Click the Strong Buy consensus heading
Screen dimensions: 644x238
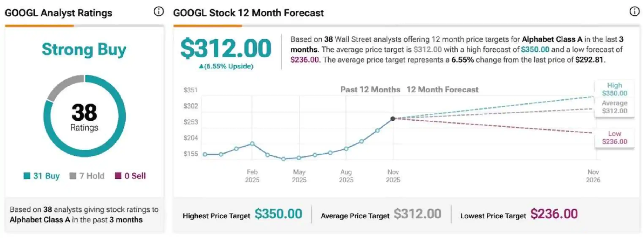(x=84, y=49)
